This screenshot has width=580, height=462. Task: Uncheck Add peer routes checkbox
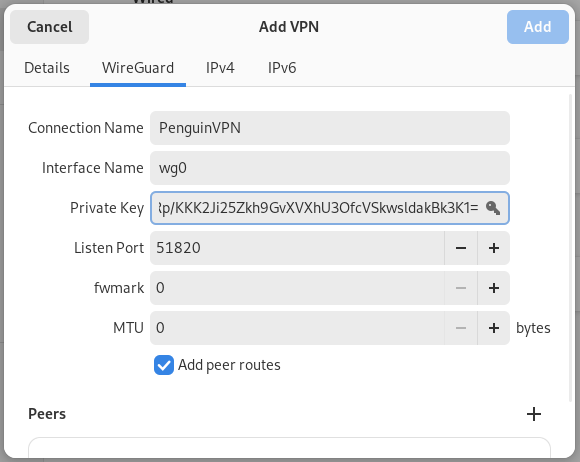[x=164, y=365]
